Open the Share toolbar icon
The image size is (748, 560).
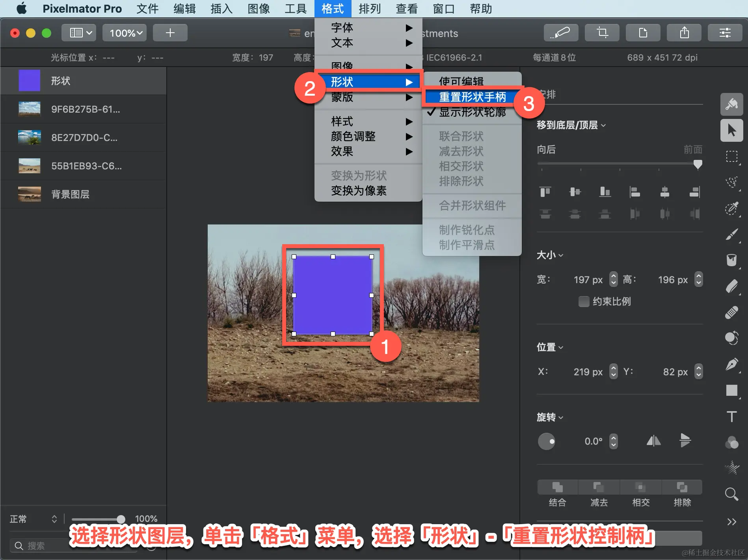point(684,33)
